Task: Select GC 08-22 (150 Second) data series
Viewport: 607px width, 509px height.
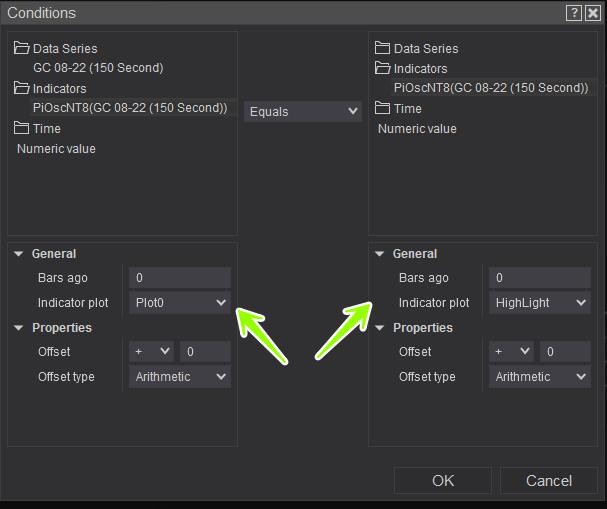Action: (x=98, y=68)
